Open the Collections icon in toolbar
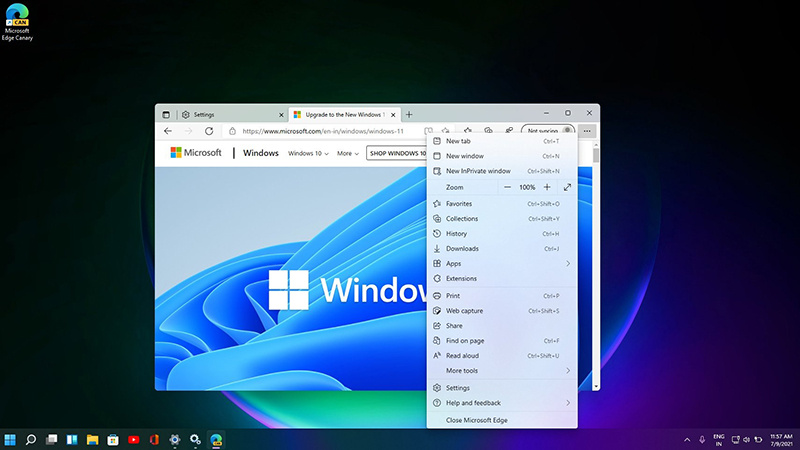Image resolution: width=800 pixels, height=450 pixels. pos(488,131)
